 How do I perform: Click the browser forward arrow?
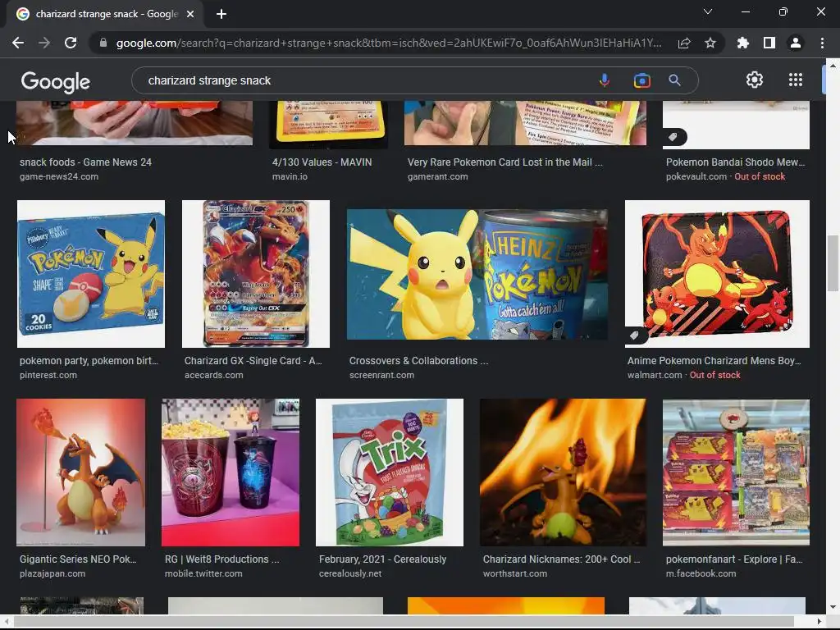pos(44,43)
